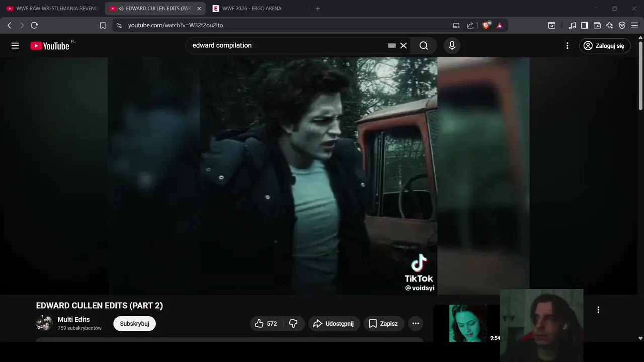Image resolution: width=644 pixels, height=362 pixels.
Task: Switch to WWE 2026 - ERGO ARENA tab
Action: tap(252, 9)
